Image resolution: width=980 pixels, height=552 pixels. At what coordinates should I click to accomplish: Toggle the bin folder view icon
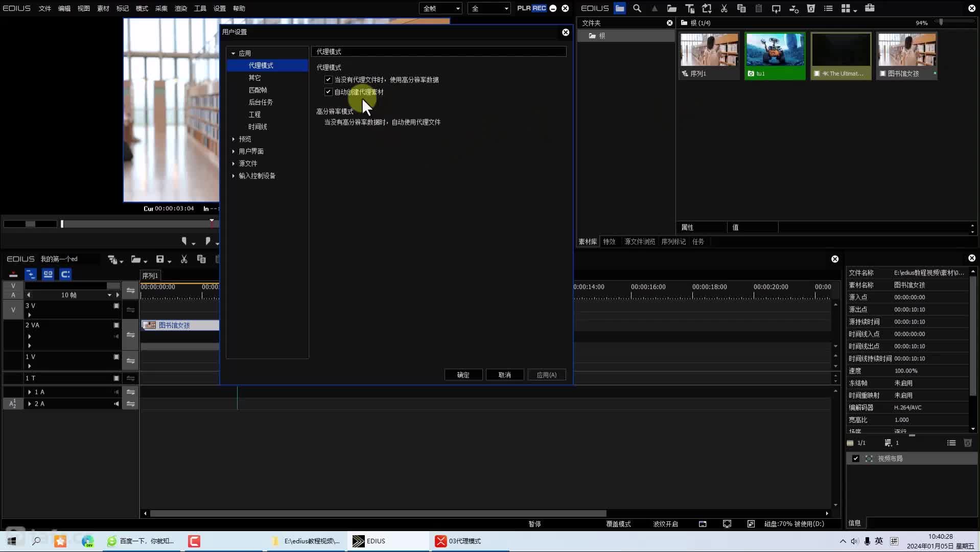(x=620, y=8)
